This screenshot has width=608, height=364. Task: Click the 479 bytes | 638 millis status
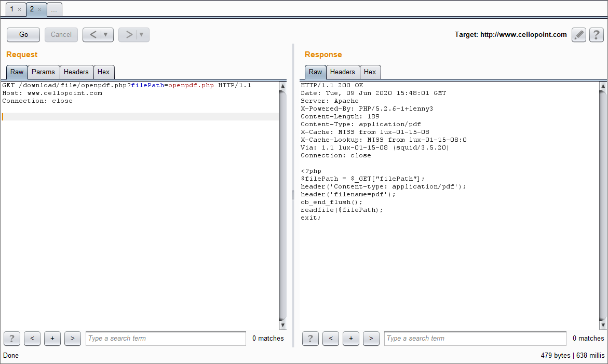573,355
